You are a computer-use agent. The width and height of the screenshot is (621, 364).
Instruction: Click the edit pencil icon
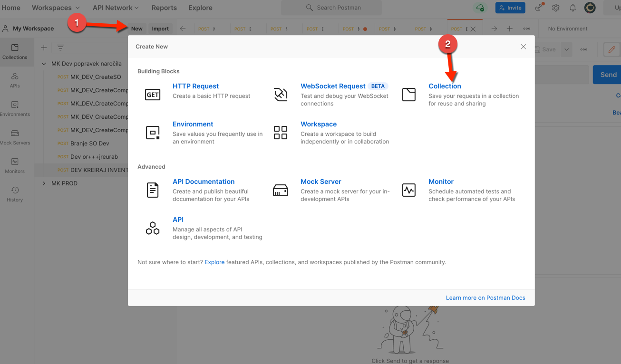coord(612,49)
